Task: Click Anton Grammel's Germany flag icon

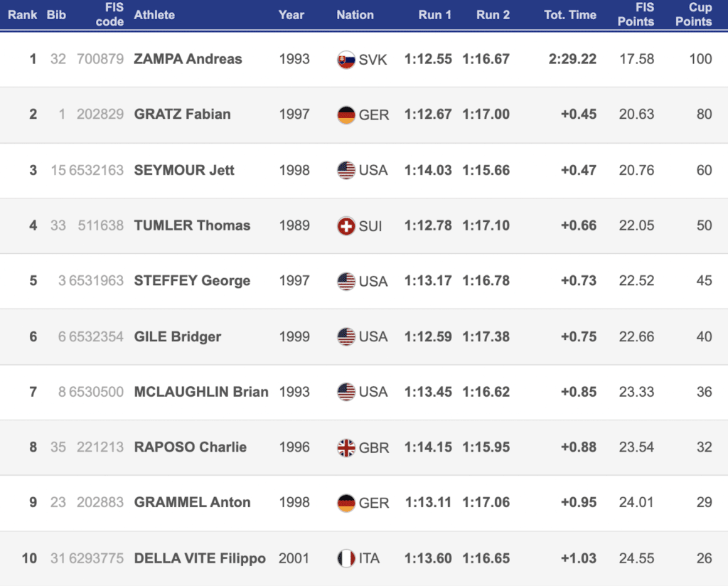Action: point(346,504)
